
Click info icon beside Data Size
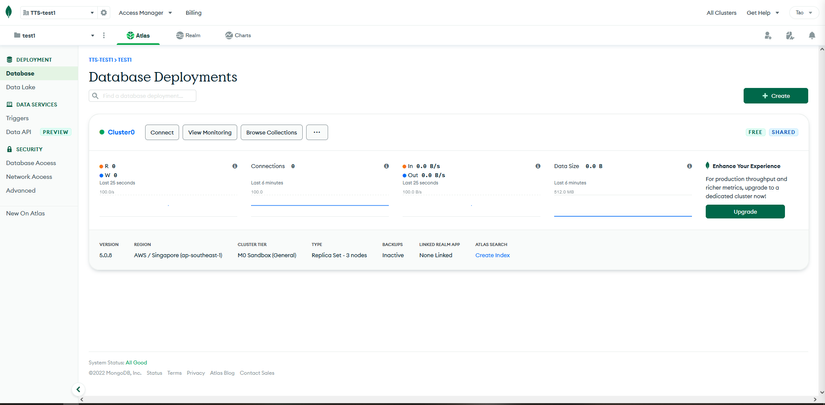pos(689,166)
